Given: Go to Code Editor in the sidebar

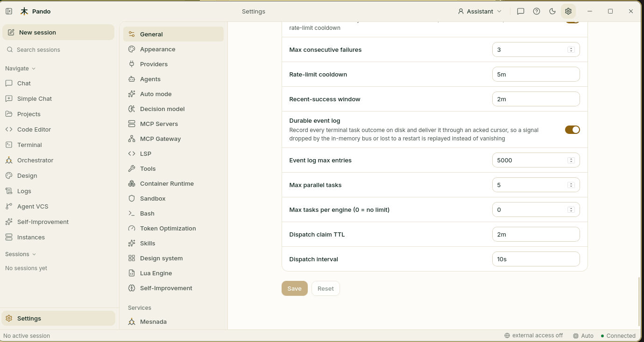Looking at the screenshot, I should (x=58, y=129).
